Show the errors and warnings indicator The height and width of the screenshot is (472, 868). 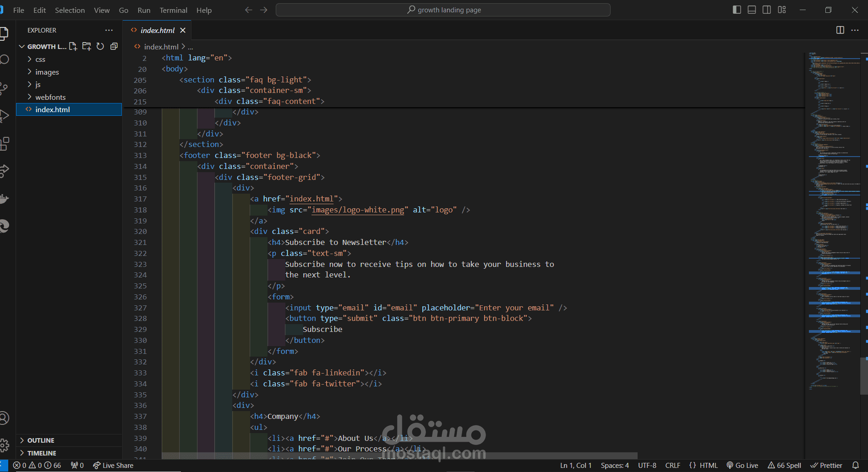(37, 466)
